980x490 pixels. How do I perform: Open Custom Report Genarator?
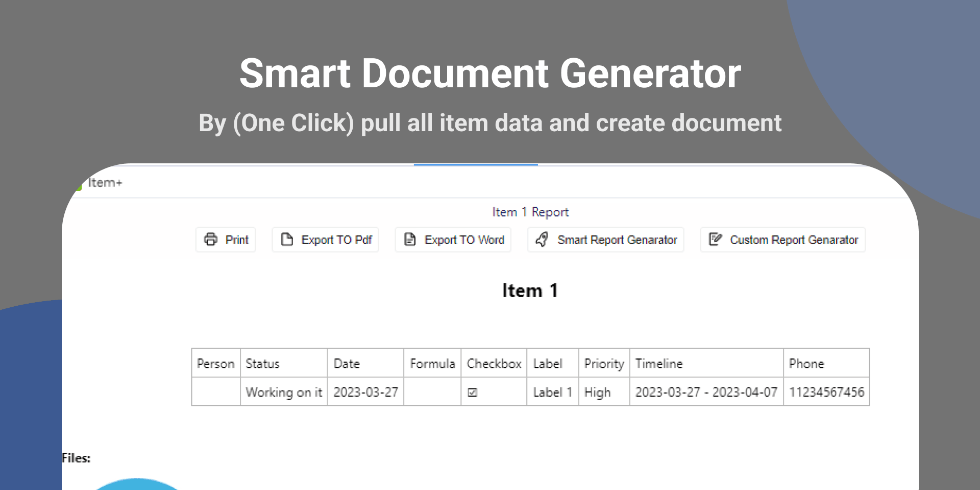[783, 240]
